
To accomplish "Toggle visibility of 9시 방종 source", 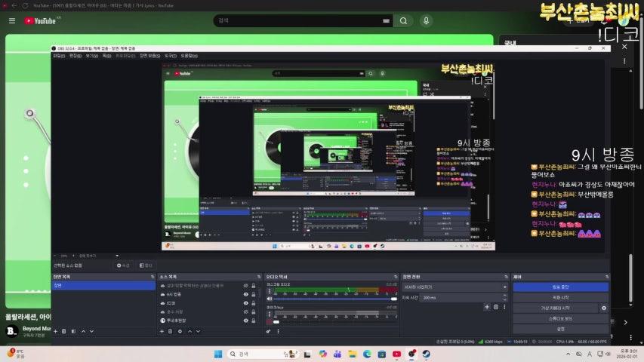I will click(245, 294).
